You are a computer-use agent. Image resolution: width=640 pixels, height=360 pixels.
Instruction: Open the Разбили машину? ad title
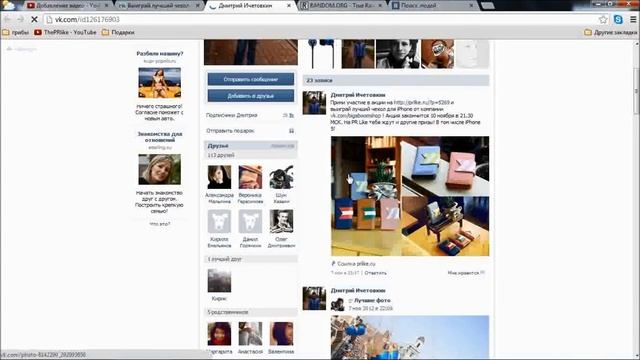pos(160,53)
